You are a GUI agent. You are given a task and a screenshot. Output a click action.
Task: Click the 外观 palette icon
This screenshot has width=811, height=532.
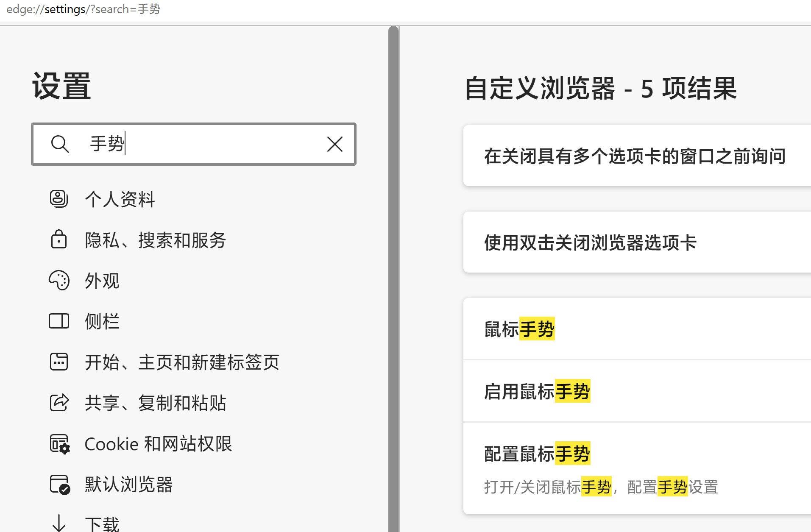[x=59, y=280]
